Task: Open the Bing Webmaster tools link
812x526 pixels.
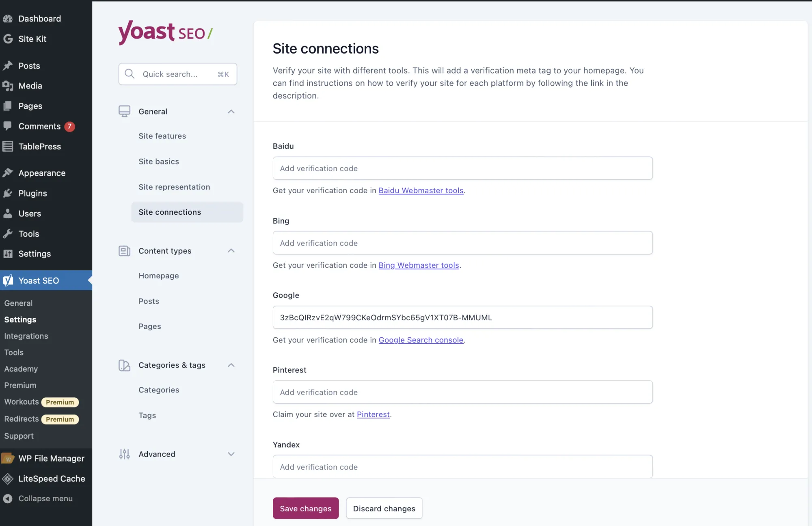Action: point(419,265)
